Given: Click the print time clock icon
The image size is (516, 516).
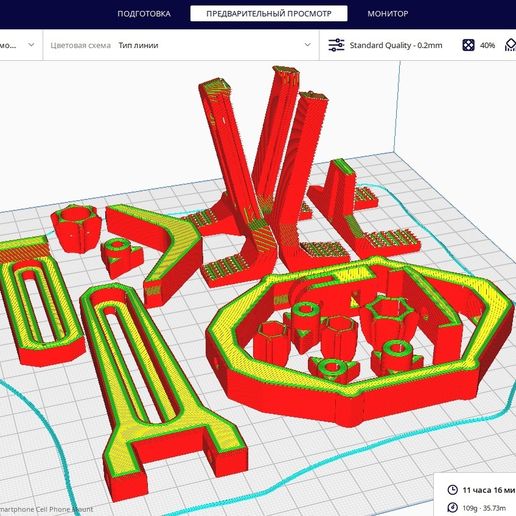Looking at the screenshot, I should click(452, 490).
